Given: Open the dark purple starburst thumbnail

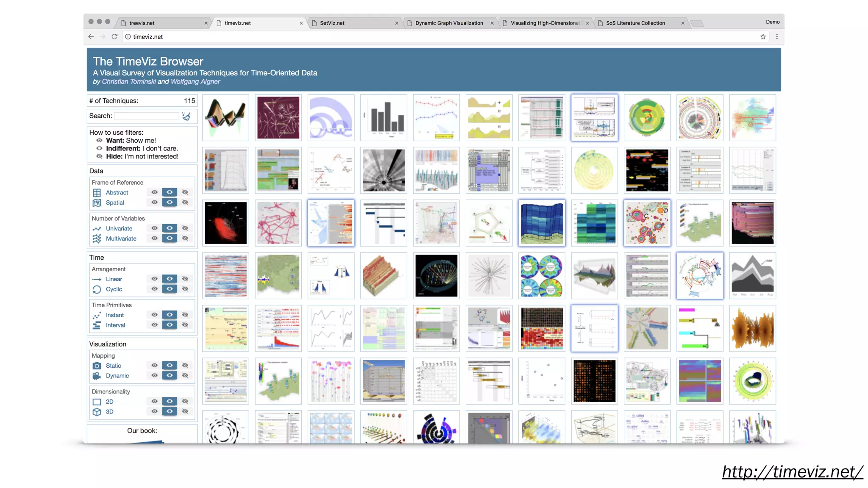Looking at the screenshot, I should [278, 118].
